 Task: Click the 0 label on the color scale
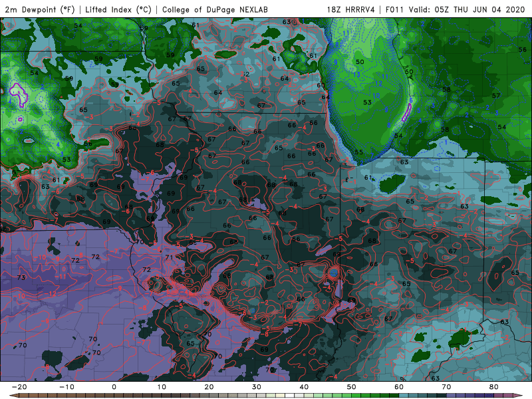114,387
